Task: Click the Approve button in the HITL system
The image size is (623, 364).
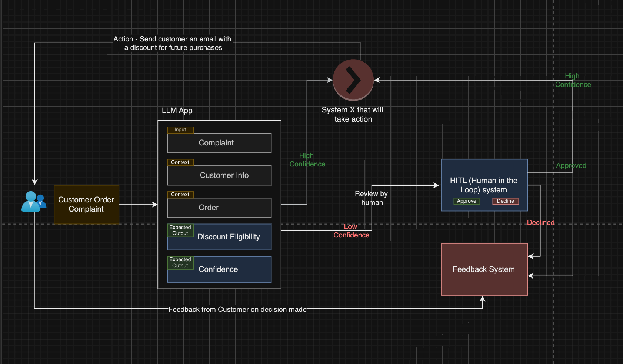Action: click(466, 201)
